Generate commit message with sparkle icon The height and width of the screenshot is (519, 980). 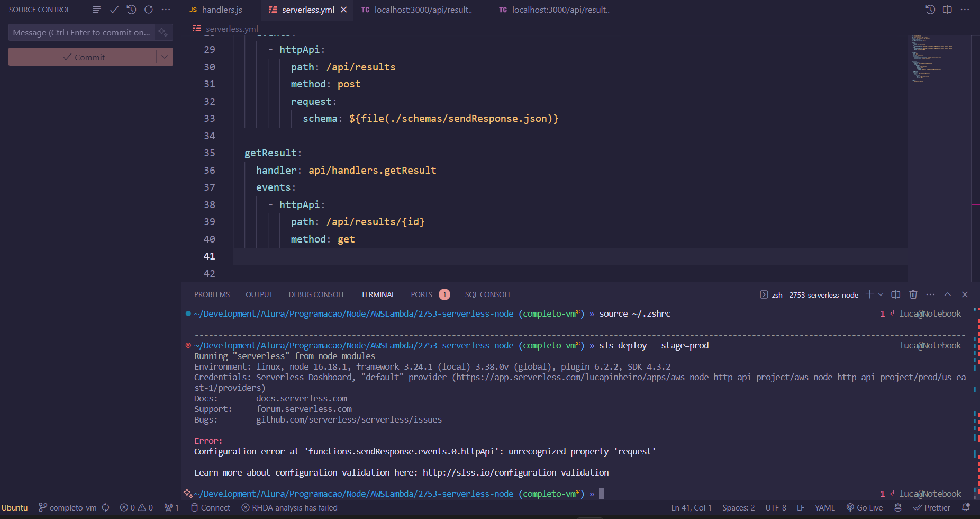coord(163,32)
